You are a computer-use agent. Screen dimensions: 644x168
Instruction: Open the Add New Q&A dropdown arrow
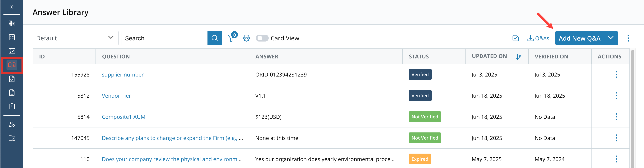tap(611, 38)
